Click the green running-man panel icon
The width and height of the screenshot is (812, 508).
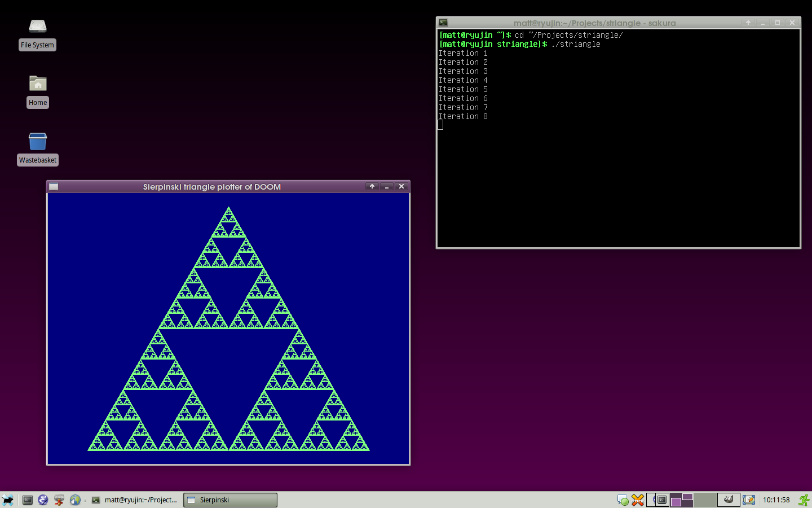tap(804, 500)
